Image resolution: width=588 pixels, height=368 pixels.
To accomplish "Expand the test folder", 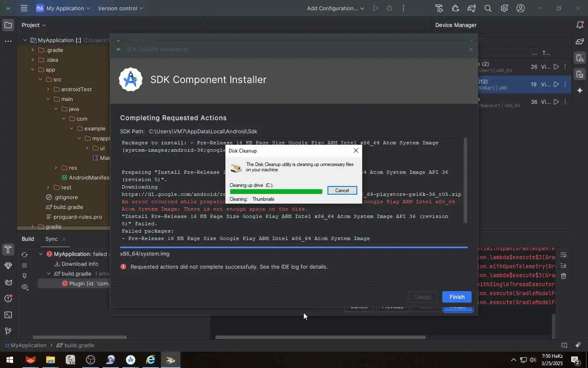I will pos(48,187).
